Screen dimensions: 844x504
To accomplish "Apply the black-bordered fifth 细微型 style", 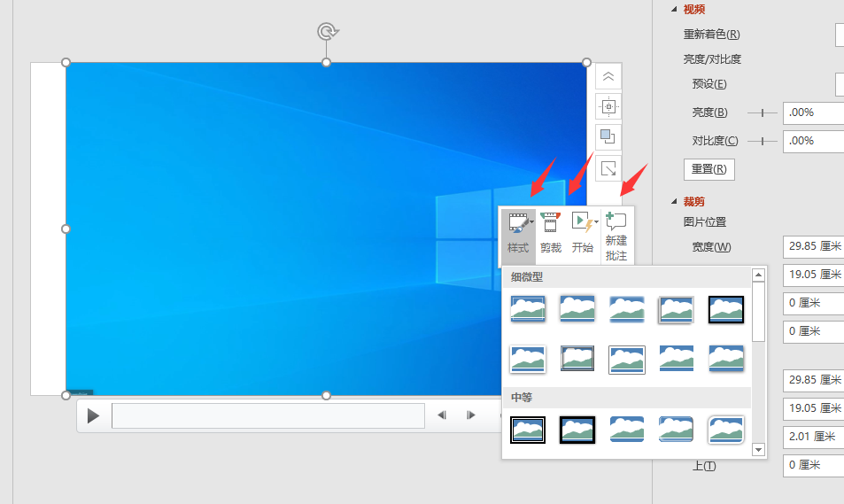I will pos(726,309).
